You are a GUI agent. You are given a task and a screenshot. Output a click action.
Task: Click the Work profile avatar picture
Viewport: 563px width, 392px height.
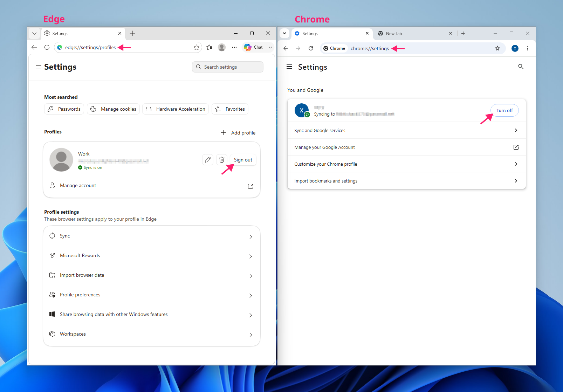coord(61,160)
